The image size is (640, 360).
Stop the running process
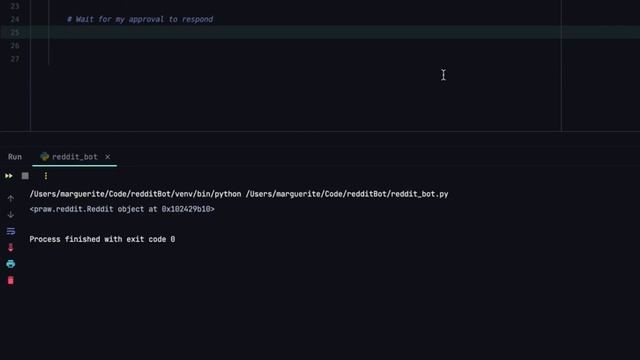[x=25, y=176]
